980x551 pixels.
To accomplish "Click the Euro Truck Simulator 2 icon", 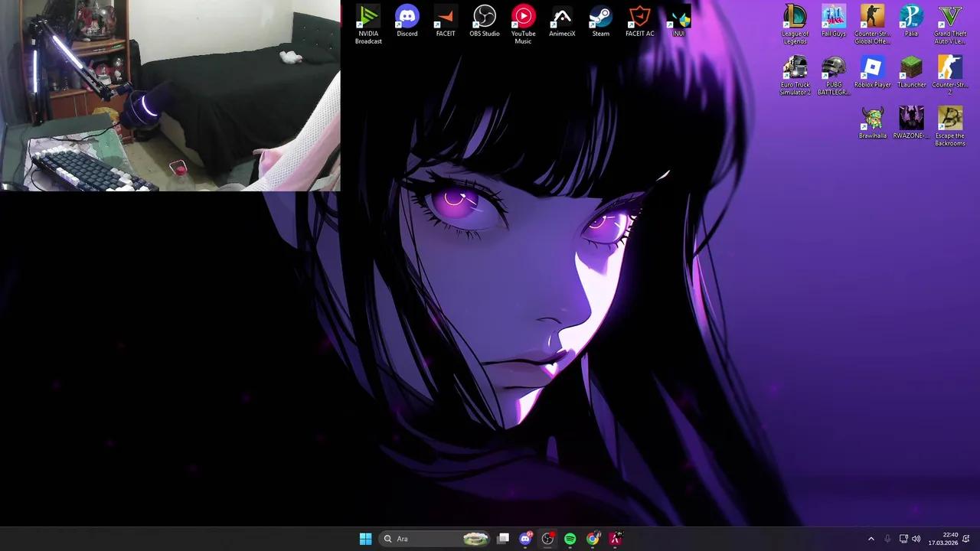I will (795, 68).
